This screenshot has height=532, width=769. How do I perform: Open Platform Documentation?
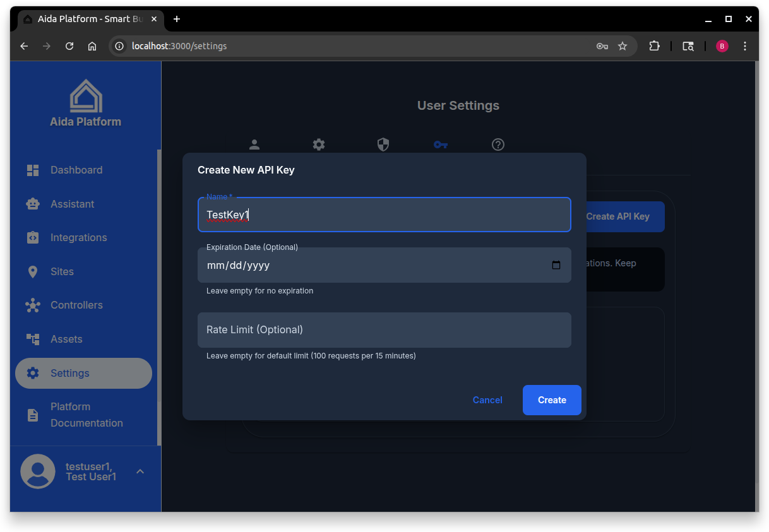(86, 415)
